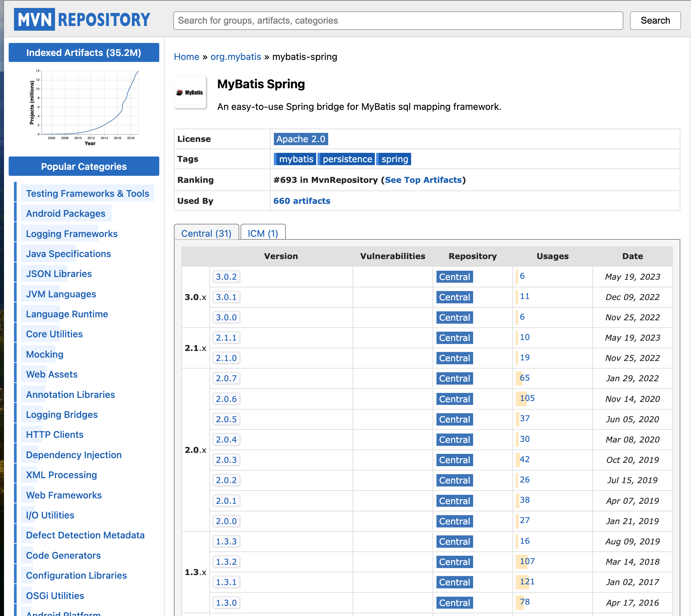
Task: Switch to the ICM (1) tab
Action: coord(263,233)
